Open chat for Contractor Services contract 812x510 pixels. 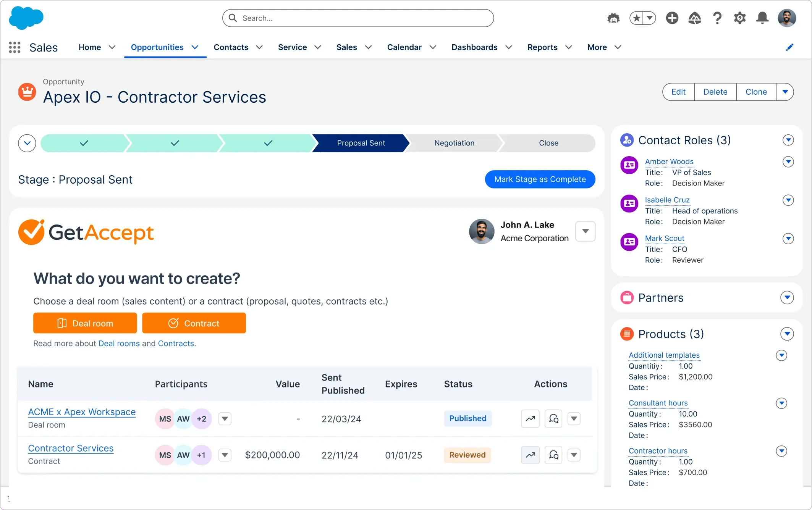pos(553,455)
